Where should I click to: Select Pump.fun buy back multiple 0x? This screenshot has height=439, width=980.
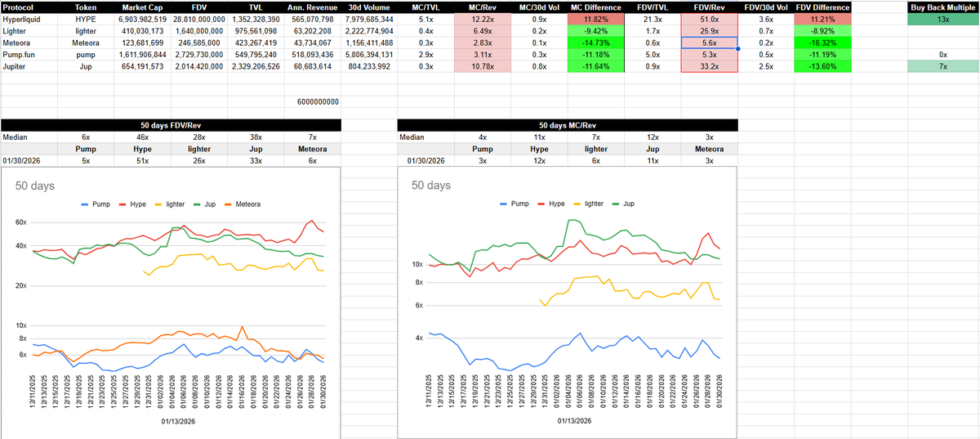[x=942, y=54]
